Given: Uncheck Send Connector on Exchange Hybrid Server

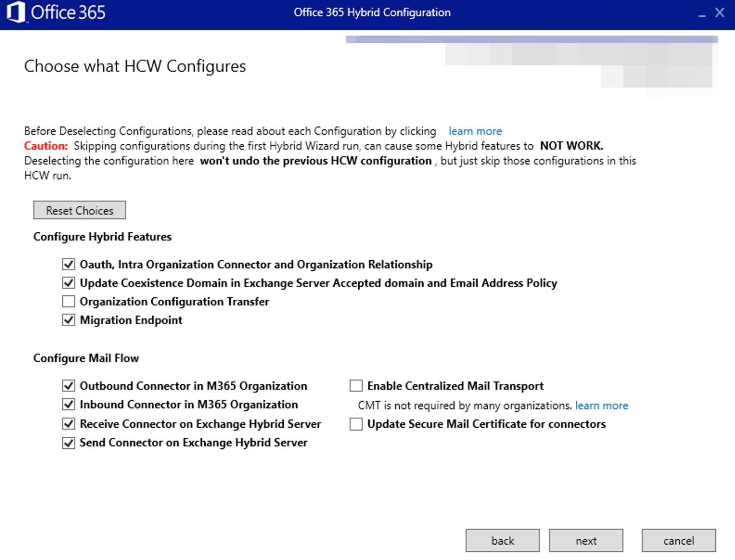Looking at the screenshot, I should (68, 443).
